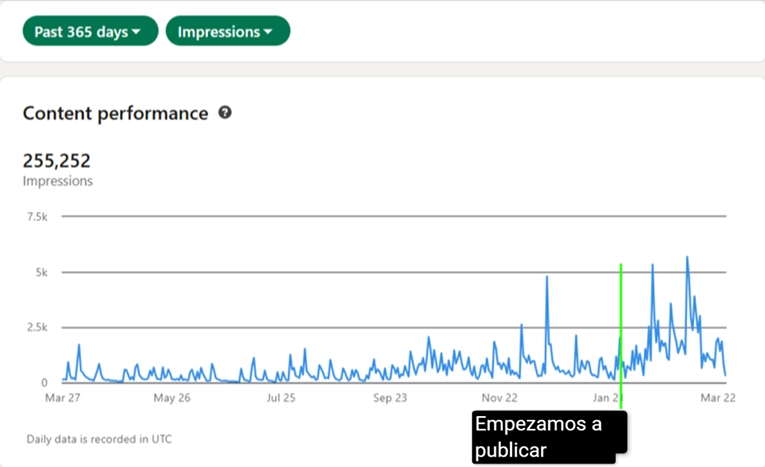Click the highest peak in the chart
The width and height of the screenshot is (765, 467).
(687, 257)
